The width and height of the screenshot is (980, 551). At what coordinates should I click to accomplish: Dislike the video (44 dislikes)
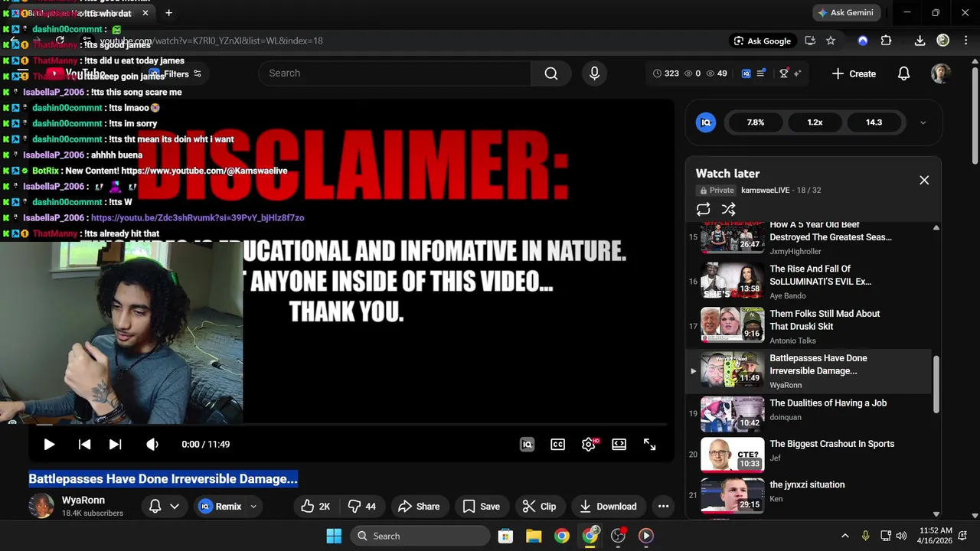[x=361, y=507]
